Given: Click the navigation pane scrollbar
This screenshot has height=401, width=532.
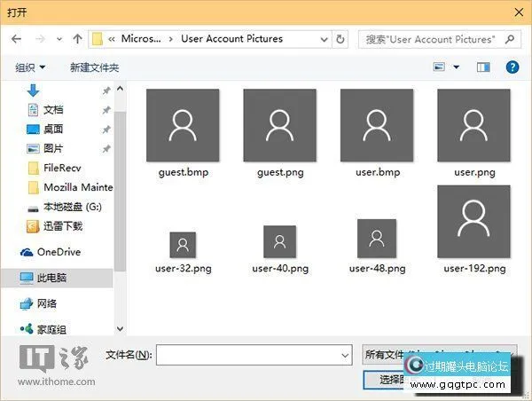Looking at the screenshot, I should coord(121,177).
